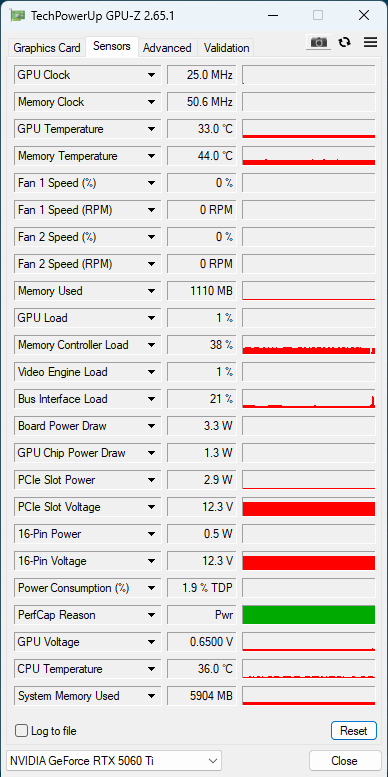
Task: Open the hamburger menu icon
Action: (371, 43)
